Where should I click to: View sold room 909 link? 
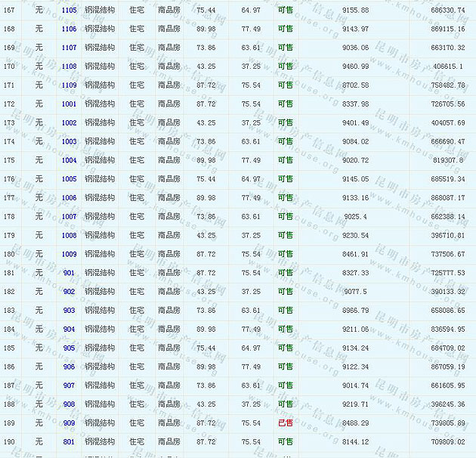pyautogui.click(x=69, y=423)
